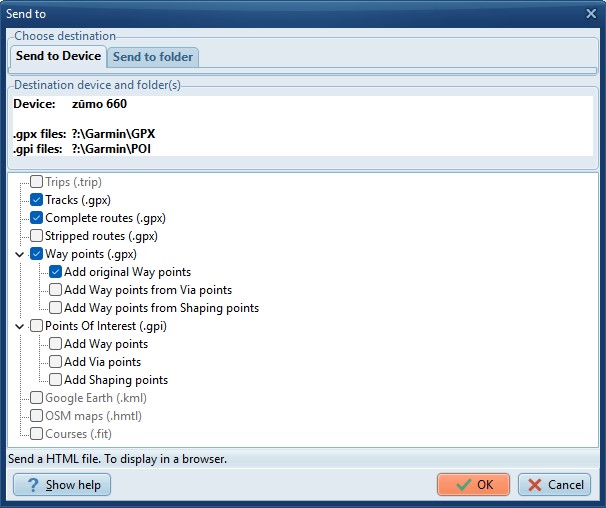The image size is (606, 508).
Task: Disable Complete routes (.gpx) option
Action: [x=37, y=218]
